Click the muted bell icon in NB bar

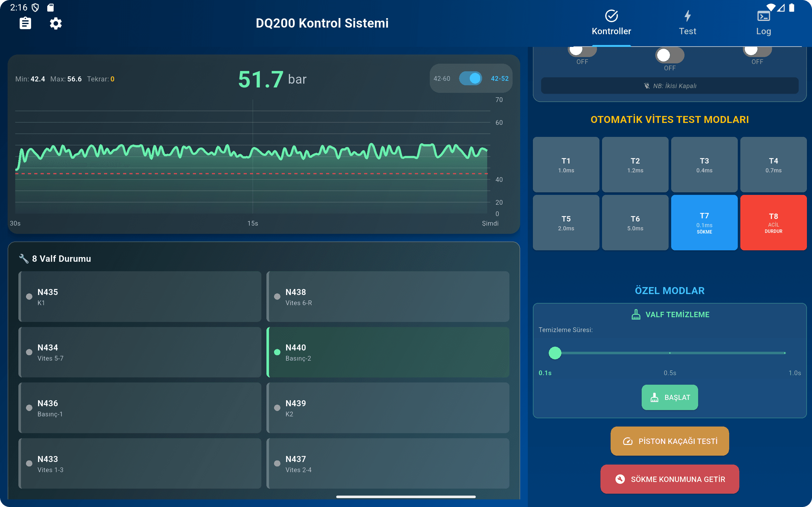tap(646, 86)
